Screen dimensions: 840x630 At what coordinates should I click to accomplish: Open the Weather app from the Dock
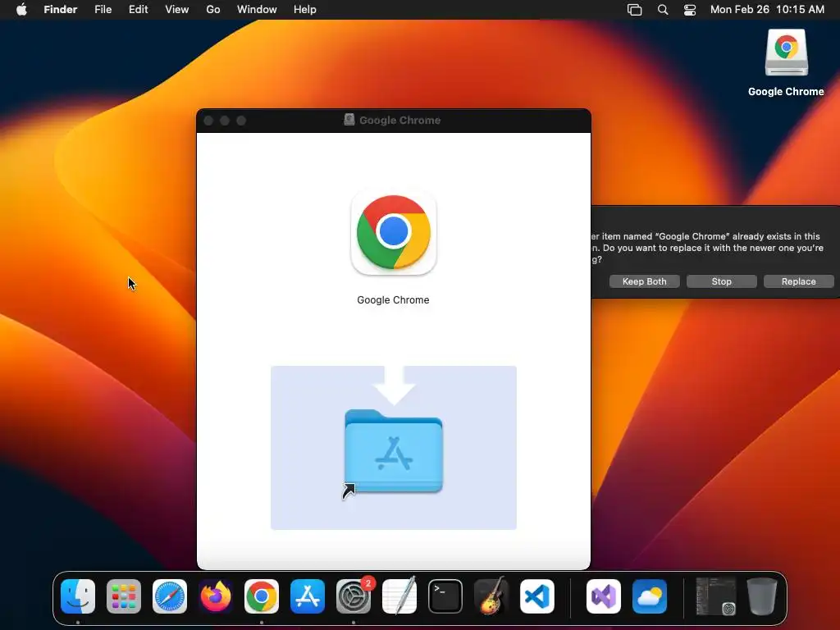coord(650,596)
